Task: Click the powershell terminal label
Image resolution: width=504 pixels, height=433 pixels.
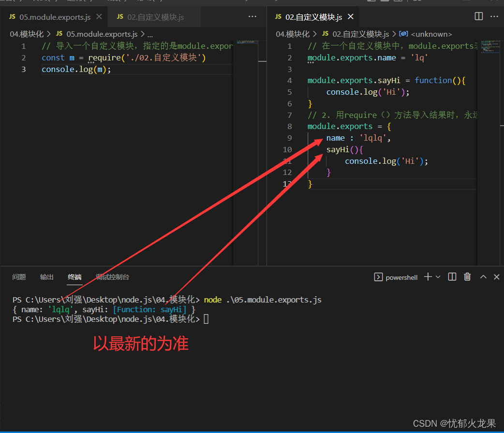Action: coord(396,277)
